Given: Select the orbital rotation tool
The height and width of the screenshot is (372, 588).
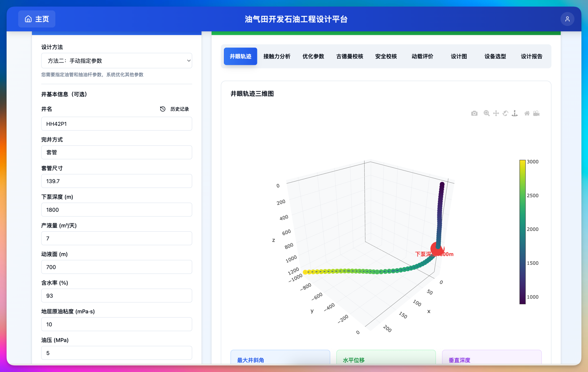Looking at the screenshot, I should 505,113.
